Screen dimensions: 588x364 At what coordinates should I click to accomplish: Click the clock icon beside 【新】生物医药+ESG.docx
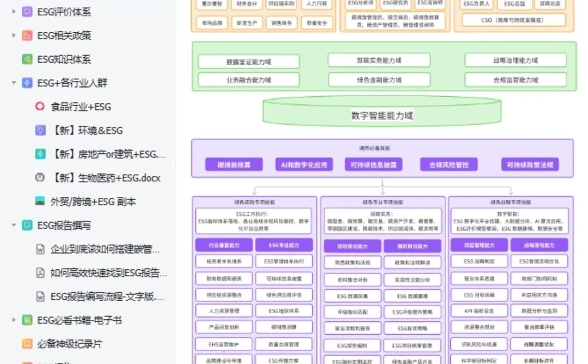pos(40,178)
